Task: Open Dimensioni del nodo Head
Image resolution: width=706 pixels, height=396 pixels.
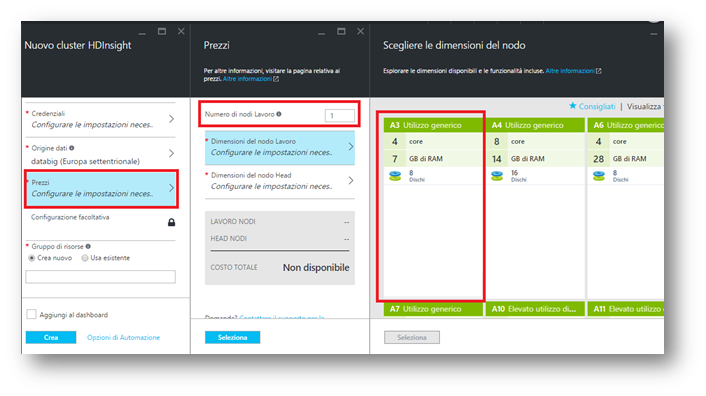Action: click(x=280, y=181)
